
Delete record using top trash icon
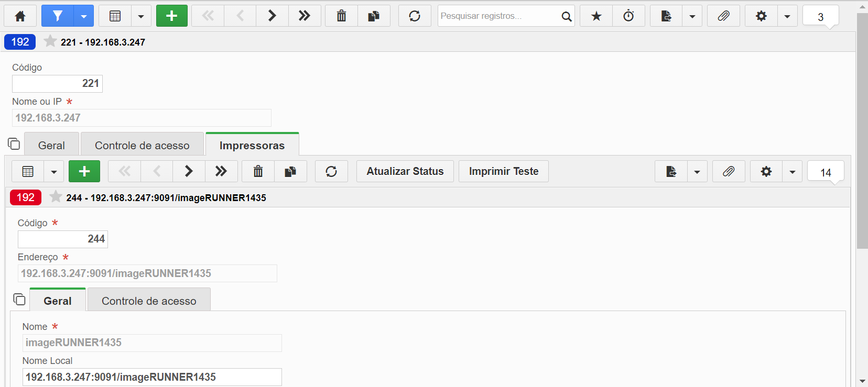341,16
